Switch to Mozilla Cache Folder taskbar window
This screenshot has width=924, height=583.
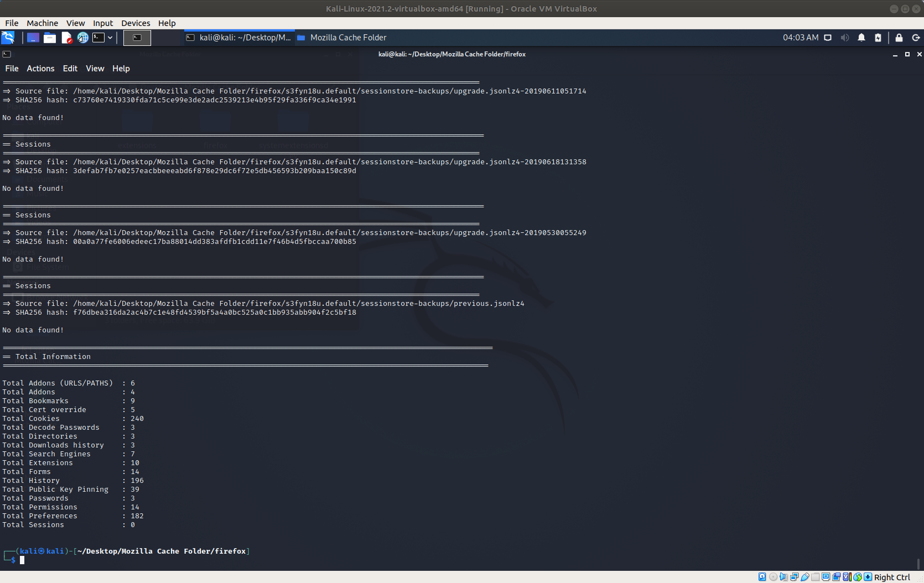tap(342, 38)
